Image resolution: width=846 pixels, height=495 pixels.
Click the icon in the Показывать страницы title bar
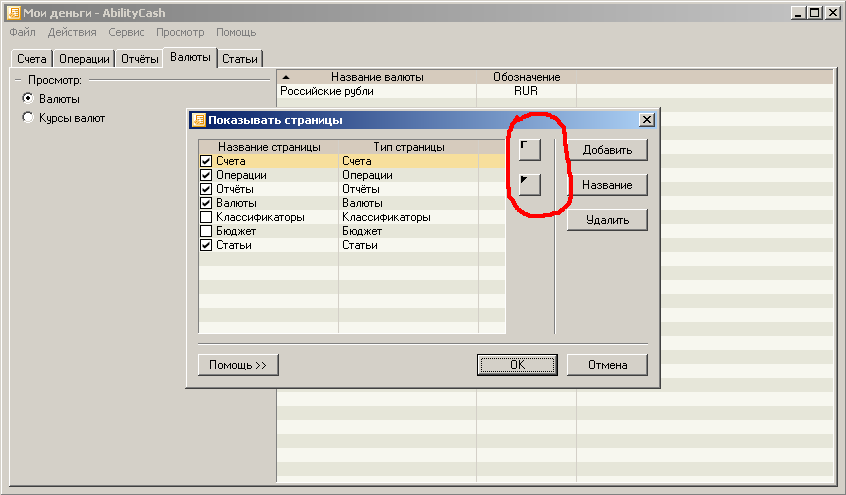click(x=198, y=120)
